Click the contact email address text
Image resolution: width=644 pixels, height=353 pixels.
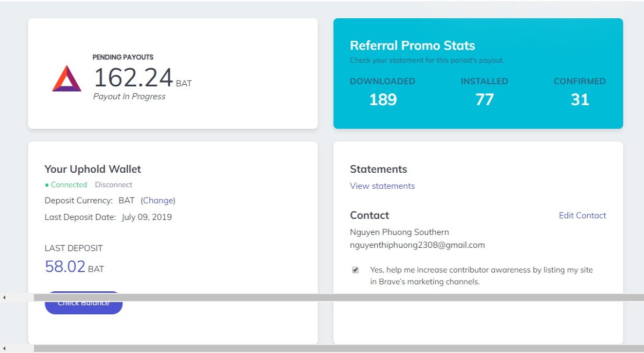point(417,245)
